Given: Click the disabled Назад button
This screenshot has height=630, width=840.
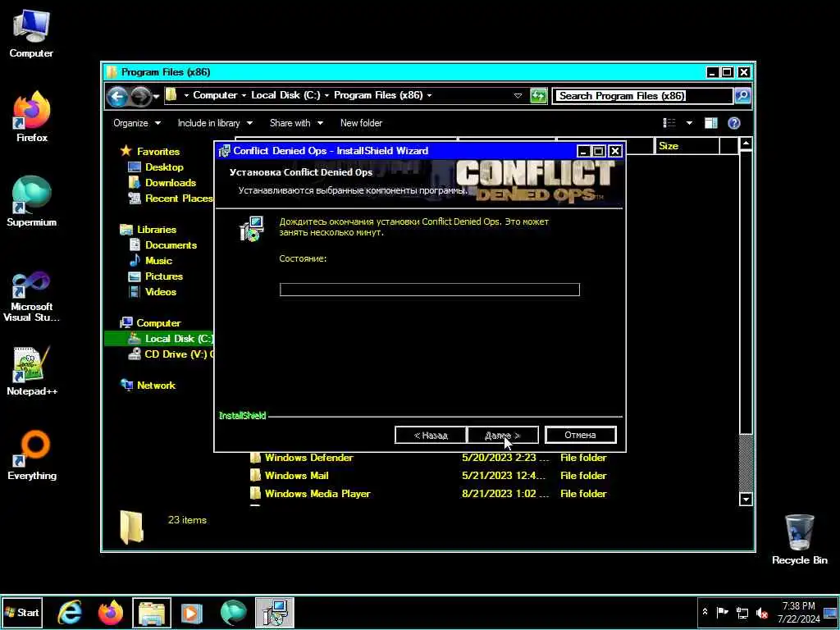Looking at the screenshot, I should 431,435.
